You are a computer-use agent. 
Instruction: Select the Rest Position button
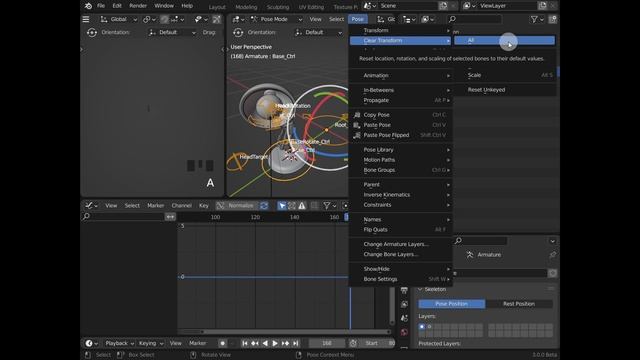(519, 304)
